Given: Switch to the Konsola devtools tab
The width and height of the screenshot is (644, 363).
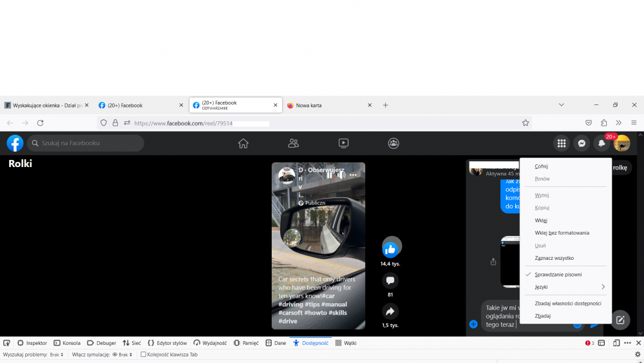Looking at the screenshot, I should (67, 343).
